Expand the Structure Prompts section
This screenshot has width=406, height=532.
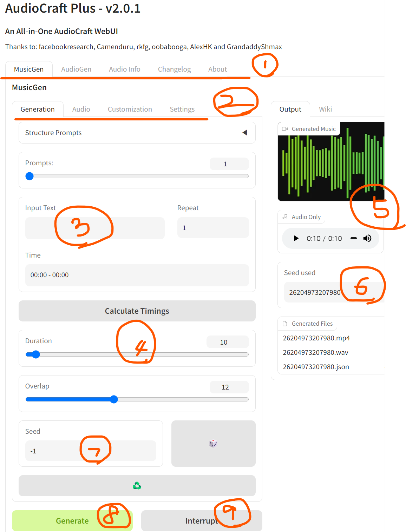(x=137, y=133)
